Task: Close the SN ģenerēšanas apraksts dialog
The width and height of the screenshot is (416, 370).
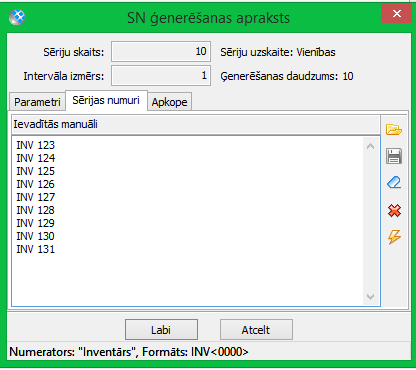Action: [396, 13]
